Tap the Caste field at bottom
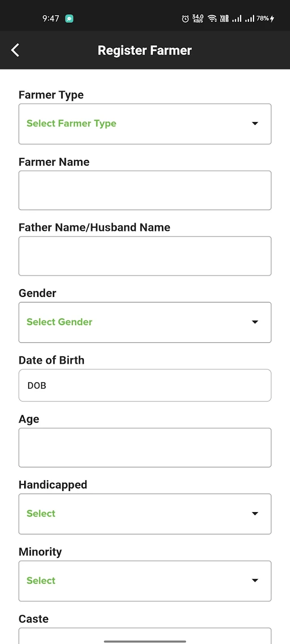The height and width of the screenshot is (644, 290). coord(145,635)
